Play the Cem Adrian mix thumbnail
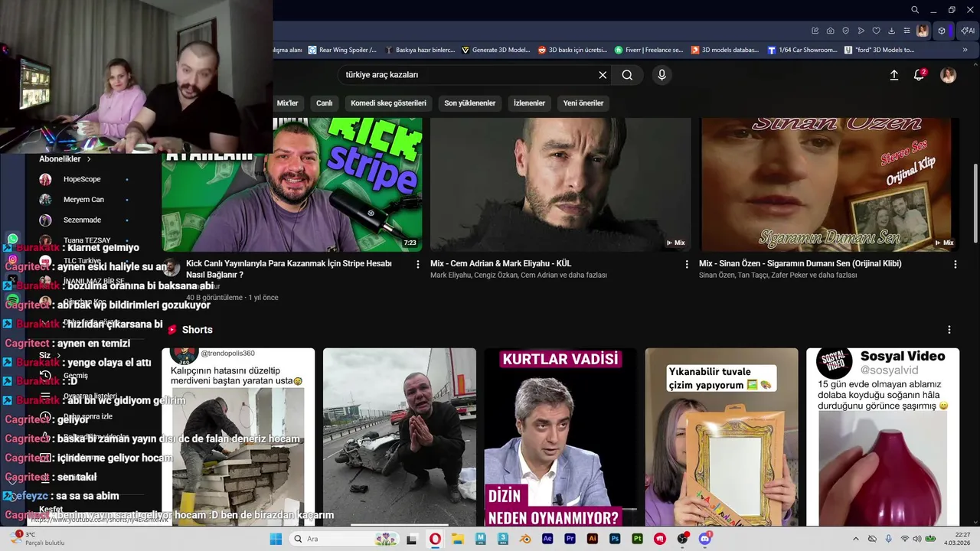980x551 pixels. point(560,184)
